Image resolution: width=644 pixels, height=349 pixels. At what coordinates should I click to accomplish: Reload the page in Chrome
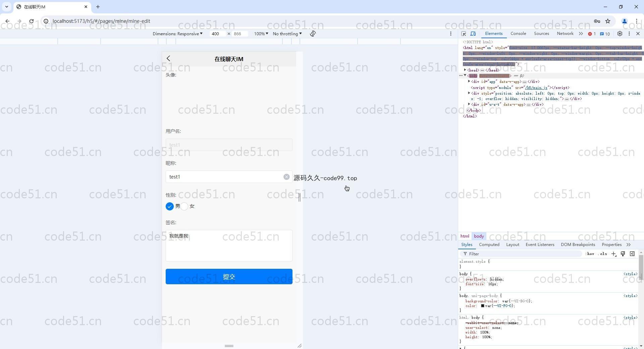pyautogui.click(x=31, y=21)
